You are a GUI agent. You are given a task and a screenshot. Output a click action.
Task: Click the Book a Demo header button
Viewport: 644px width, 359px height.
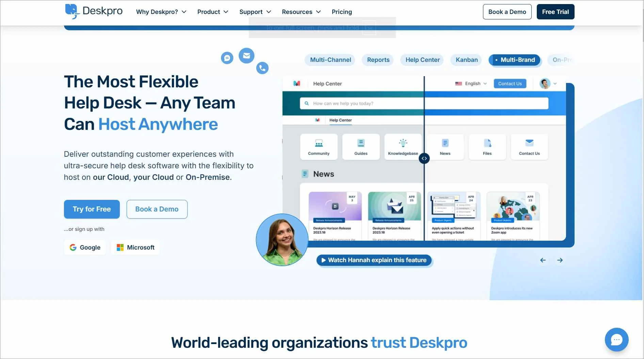(x=507, y=12)
